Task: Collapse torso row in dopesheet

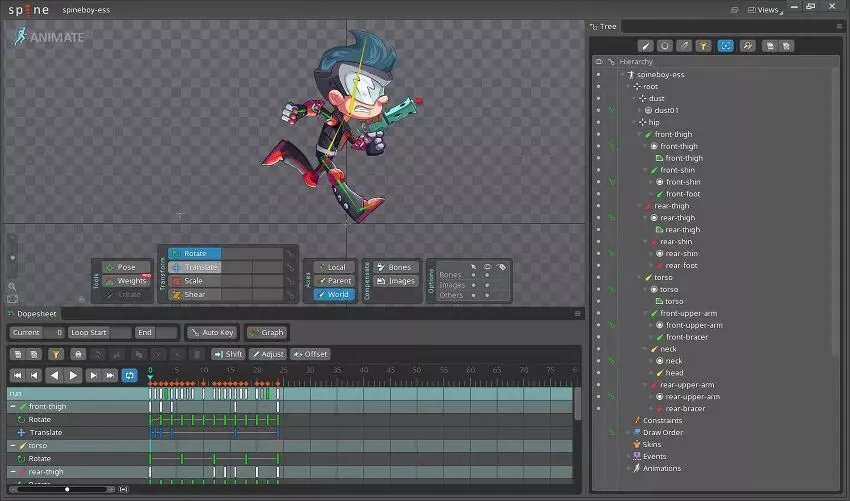Action: pos(13,445)
